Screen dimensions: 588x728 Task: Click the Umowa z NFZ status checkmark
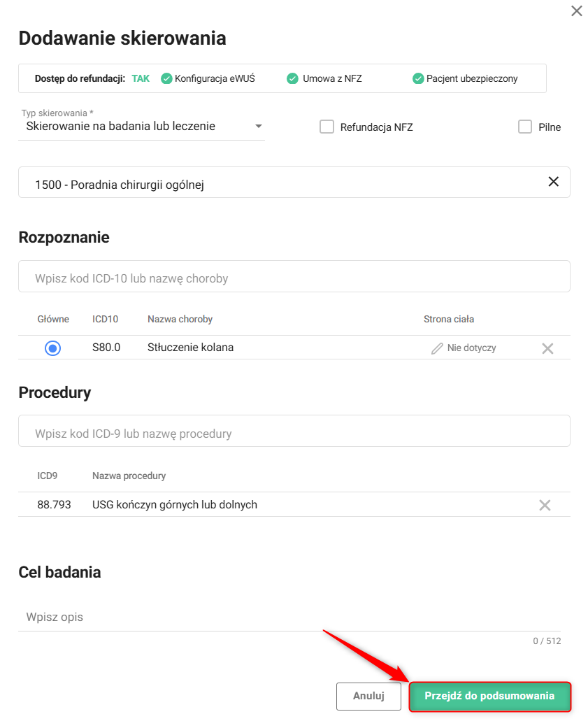tap(293, 79)
